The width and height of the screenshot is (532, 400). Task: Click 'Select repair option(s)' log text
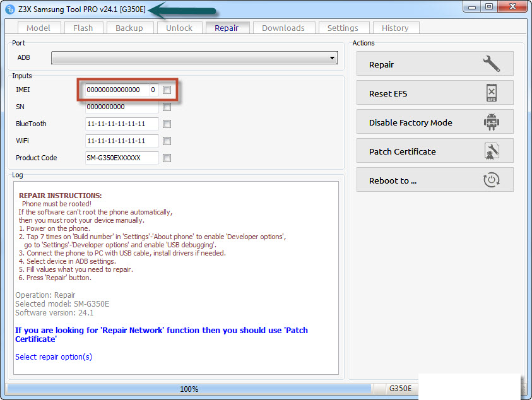point(54,357)
